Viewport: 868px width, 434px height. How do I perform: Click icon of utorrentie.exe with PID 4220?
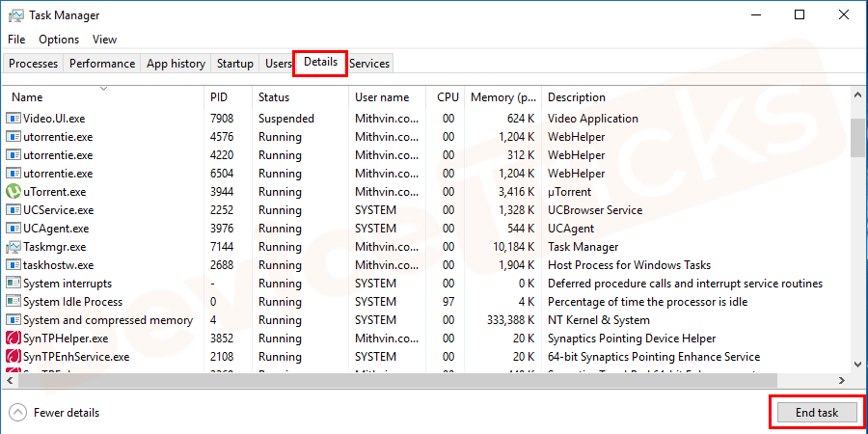click(x=13, y=155)
